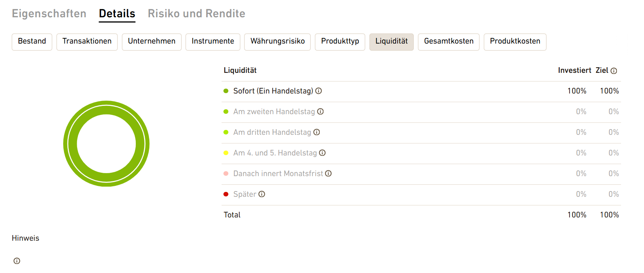Choose the Produkttyp breakdown
Viewport: 644px width, 273px height.
click(x=340, y=42)
